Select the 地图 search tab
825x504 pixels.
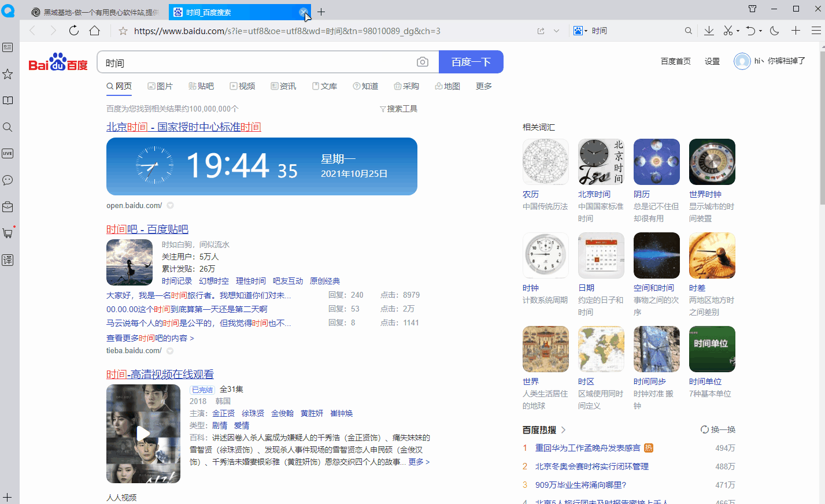[x=447, y=86]
